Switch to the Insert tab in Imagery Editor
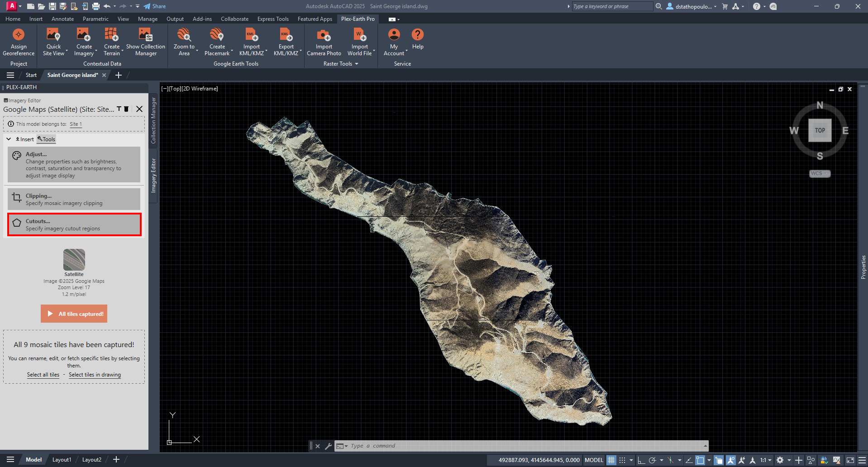Viewport: 868px width, 467px height. coord(25,139)
